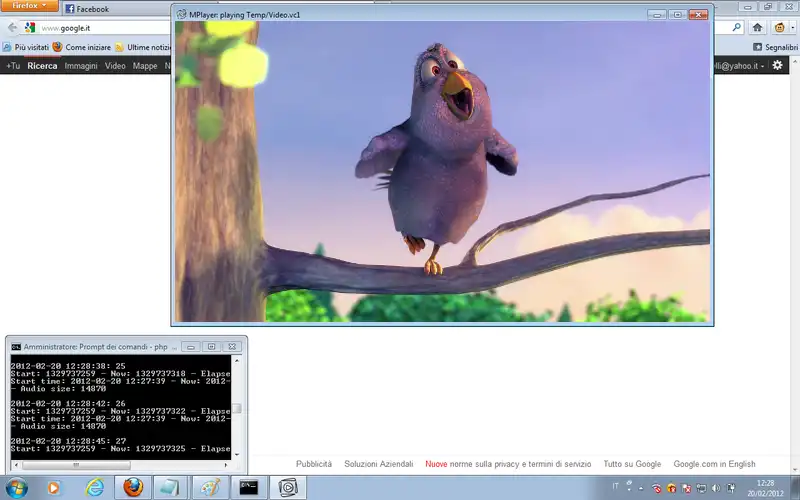Open Tutto su Google footer link
Screen dimensions: 800x500
[x=632, y=464]
